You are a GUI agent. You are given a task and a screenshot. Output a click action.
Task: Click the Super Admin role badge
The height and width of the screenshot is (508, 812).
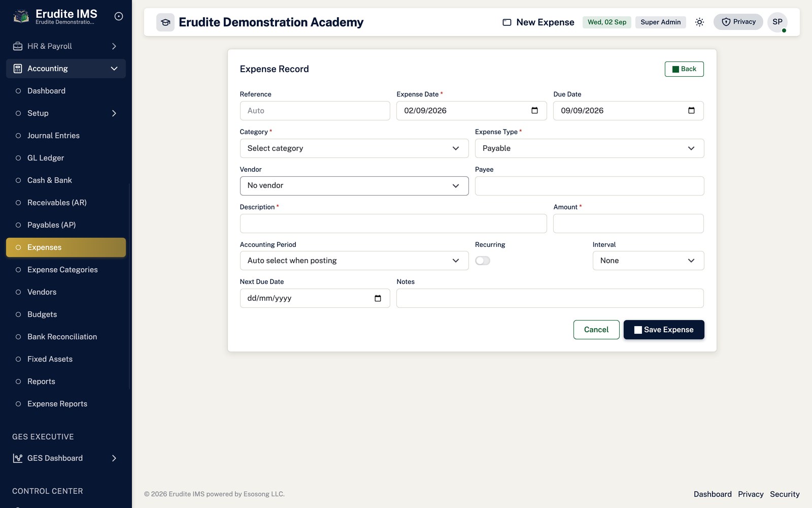point(661,22)
